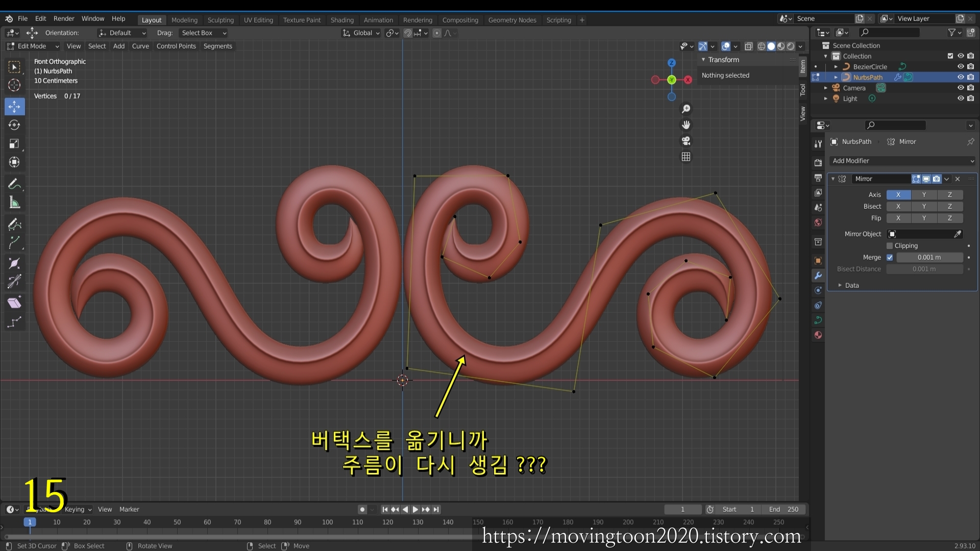Open Control Points menu
The image size is (980, 551).
(x=176, y=46)
